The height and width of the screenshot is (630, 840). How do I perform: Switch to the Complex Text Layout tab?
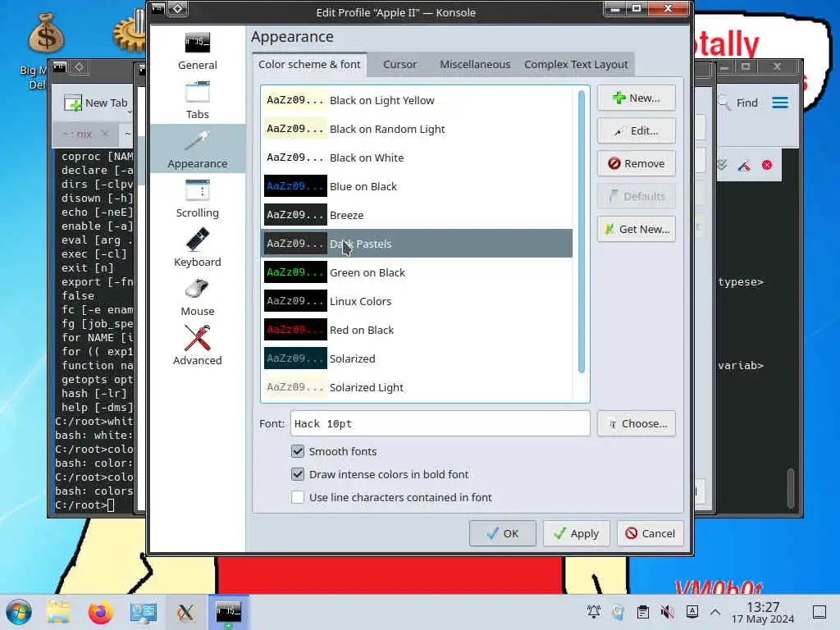click(576, 64)
